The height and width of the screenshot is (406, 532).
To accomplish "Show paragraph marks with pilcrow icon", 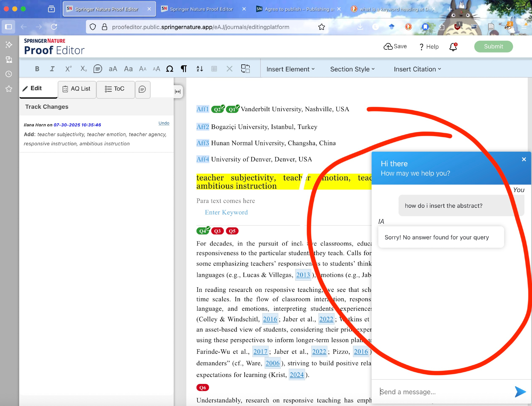I will (x=184, y=69).
